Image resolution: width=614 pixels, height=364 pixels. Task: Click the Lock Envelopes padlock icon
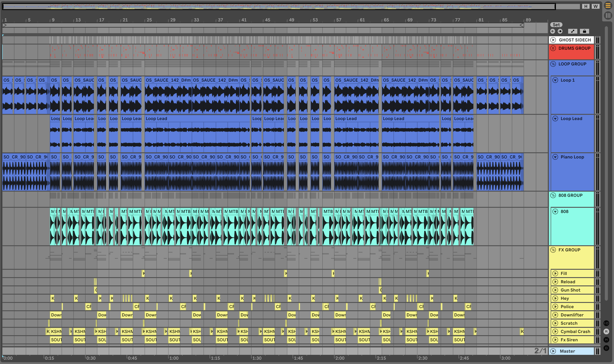point(584,31)
